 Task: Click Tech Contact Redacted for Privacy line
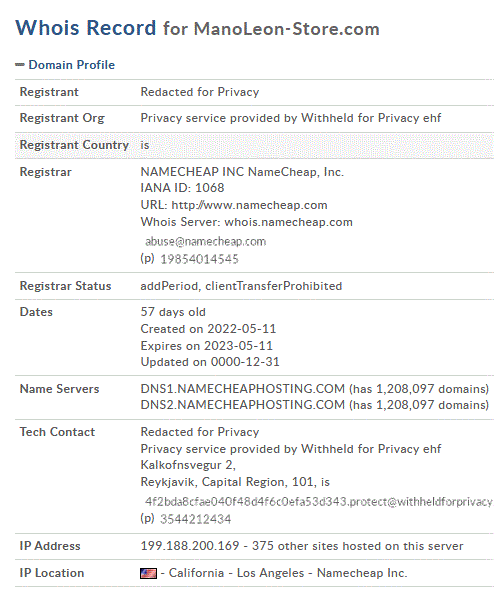pos(200,432)
